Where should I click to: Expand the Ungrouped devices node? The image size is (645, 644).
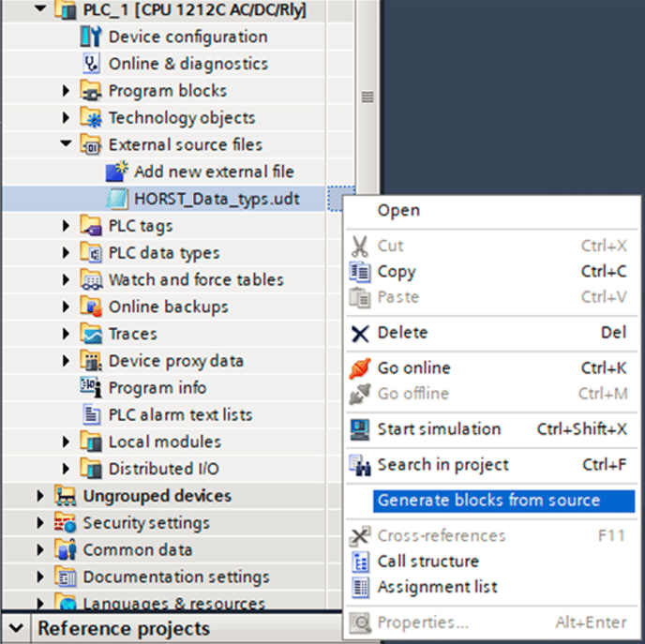(40, 496)
